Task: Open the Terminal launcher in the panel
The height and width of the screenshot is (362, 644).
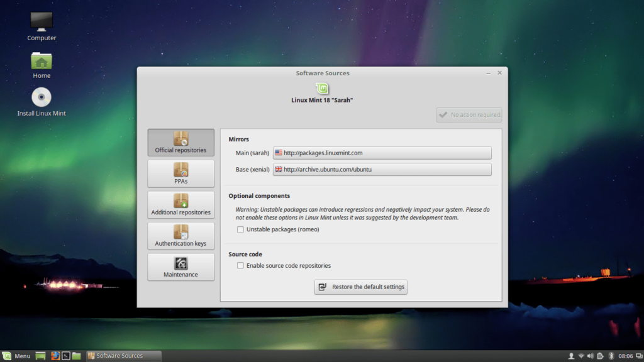Action: pos(65,356)
